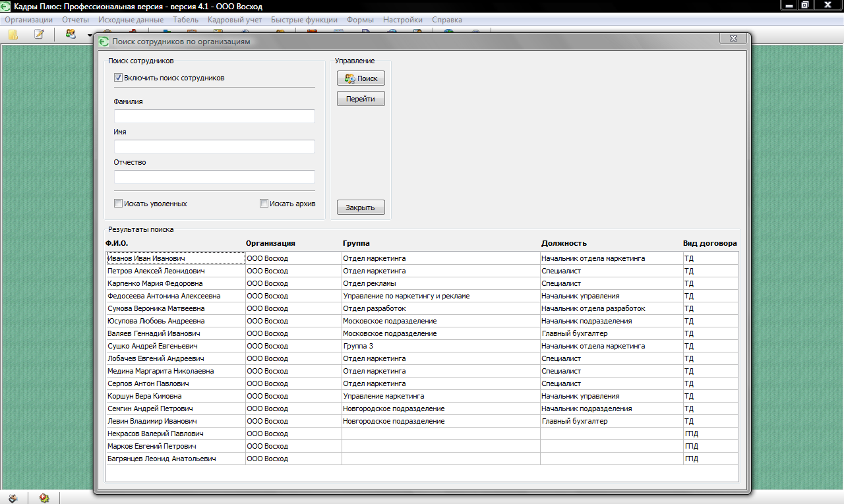Click the yellow folder toolbar icon
This screenshot has width=844, height=504.
[13, 35]
